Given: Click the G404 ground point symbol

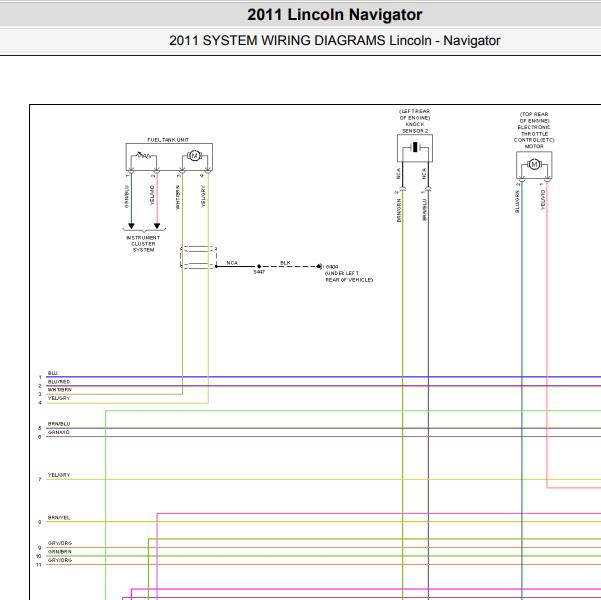Looking at the screenshot, I should point(319,266).
